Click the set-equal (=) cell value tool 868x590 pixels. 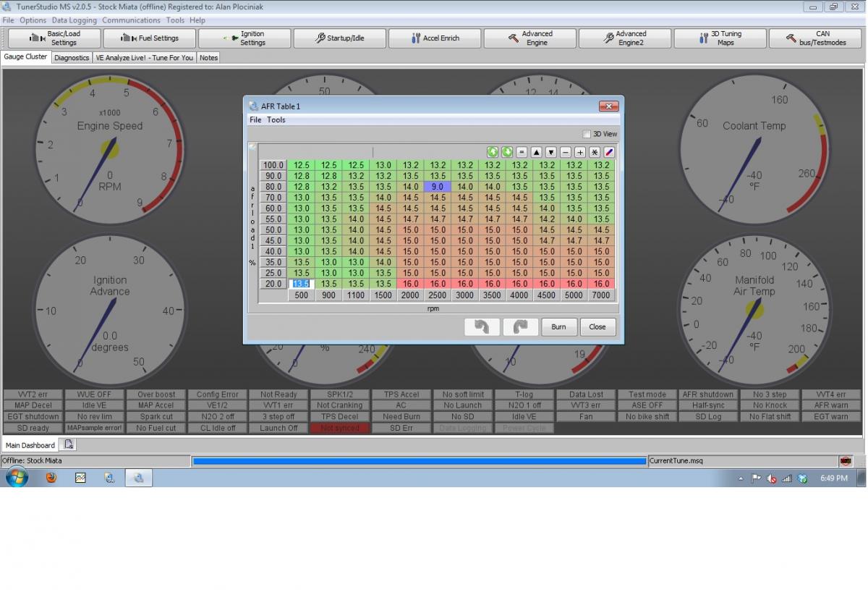[522, 152]
